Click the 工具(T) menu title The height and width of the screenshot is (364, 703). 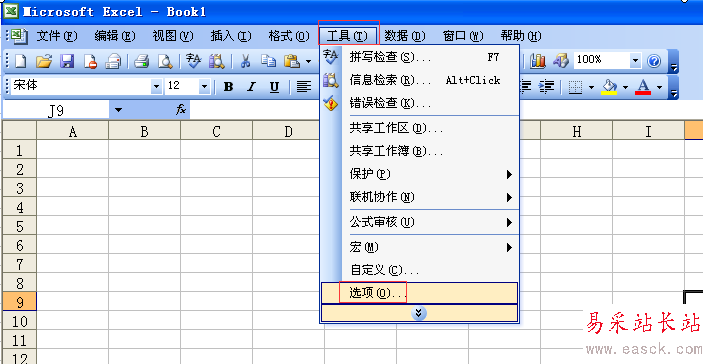pyautogui.click(x=349, y=36)
